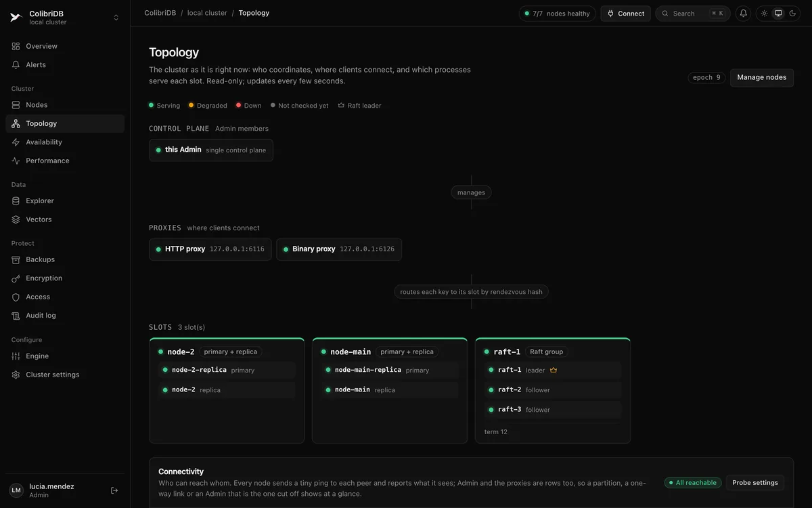Click the node-2 replica row

[227, 389]
